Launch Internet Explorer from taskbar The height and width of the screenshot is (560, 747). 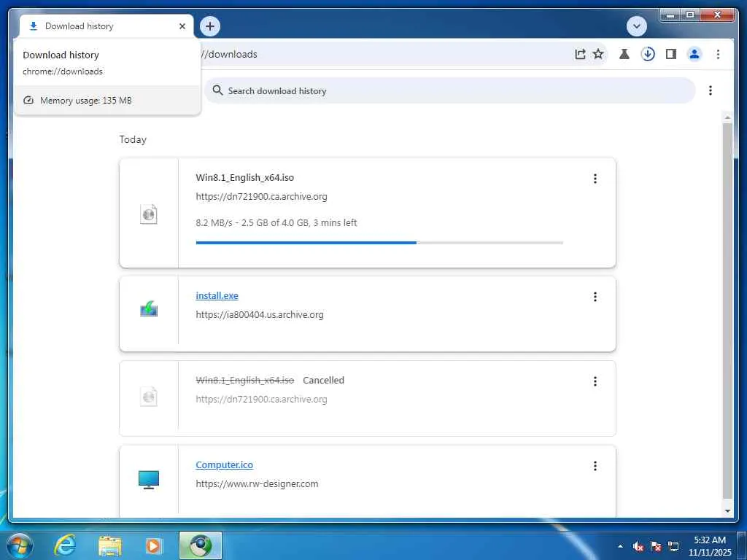click(65, 545)
